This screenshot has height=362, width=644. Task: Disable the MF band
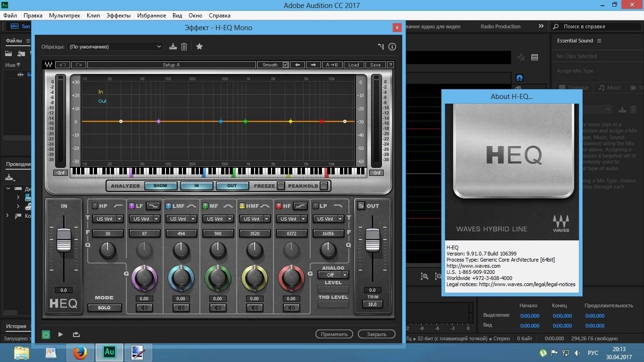tap(205, 206)
